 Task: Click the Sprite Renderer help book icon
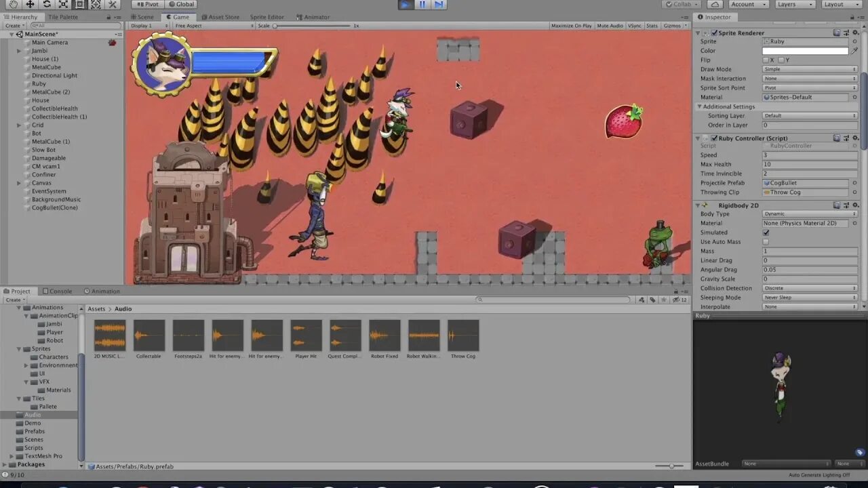tap(837, 33)
